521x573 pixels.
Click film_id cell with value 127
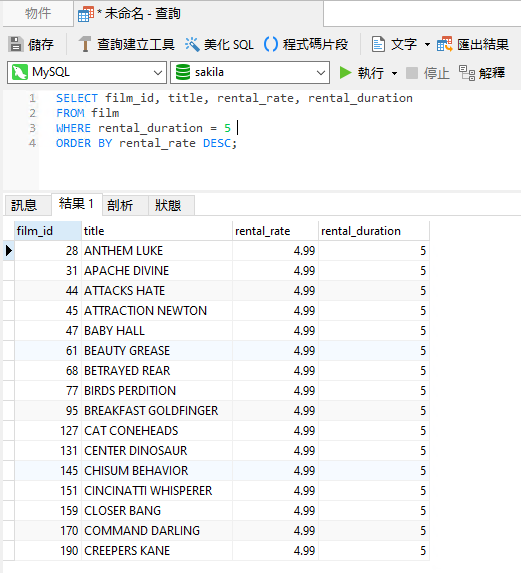[x=48, y=430]
